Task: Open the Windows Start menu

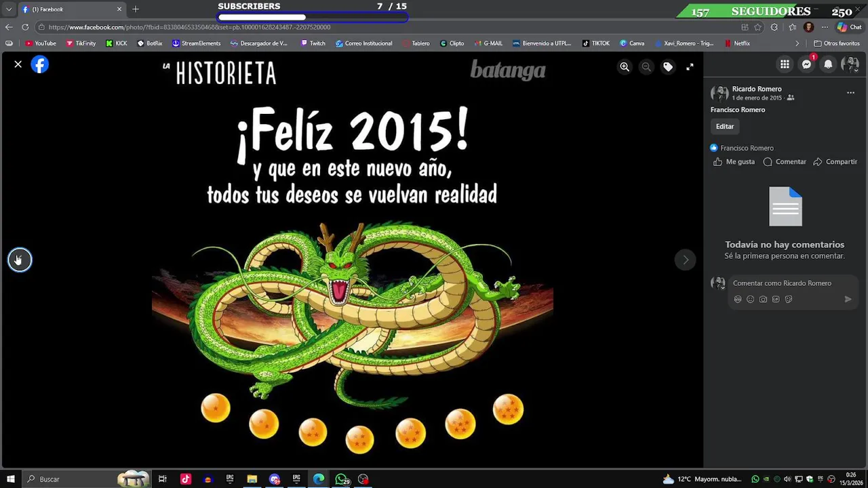Action: [11, 479]
